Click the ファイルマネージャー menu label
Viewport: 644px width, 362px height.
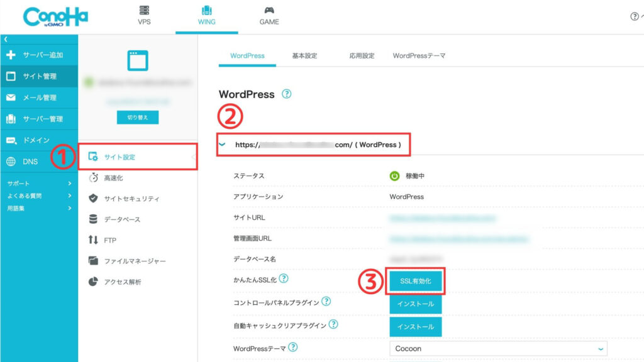tap(135, 261)
